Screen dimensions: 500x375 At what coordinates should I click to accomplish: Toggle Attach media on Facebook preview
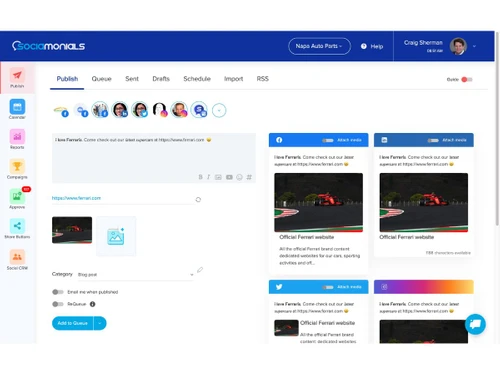[x=328, y=140]
